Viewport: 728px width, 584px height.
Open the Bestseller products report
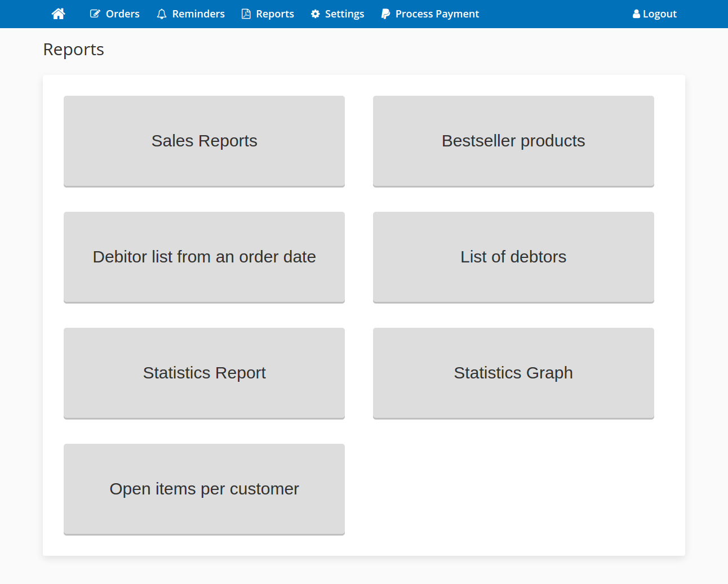(513, 141)
